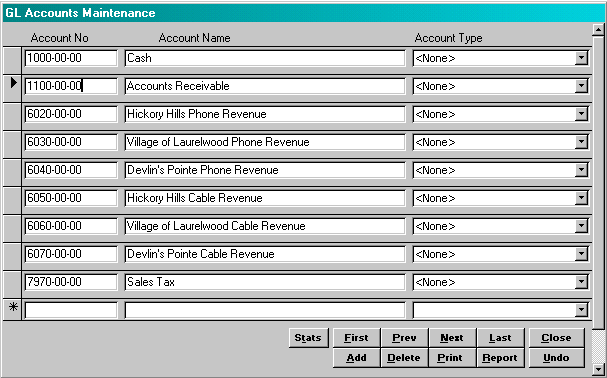Image resolution: width=607 pixels, height=378 pixels.
Task: Open Account Type for Hickory Hills Cable Revenue
Action: (581, 198)
